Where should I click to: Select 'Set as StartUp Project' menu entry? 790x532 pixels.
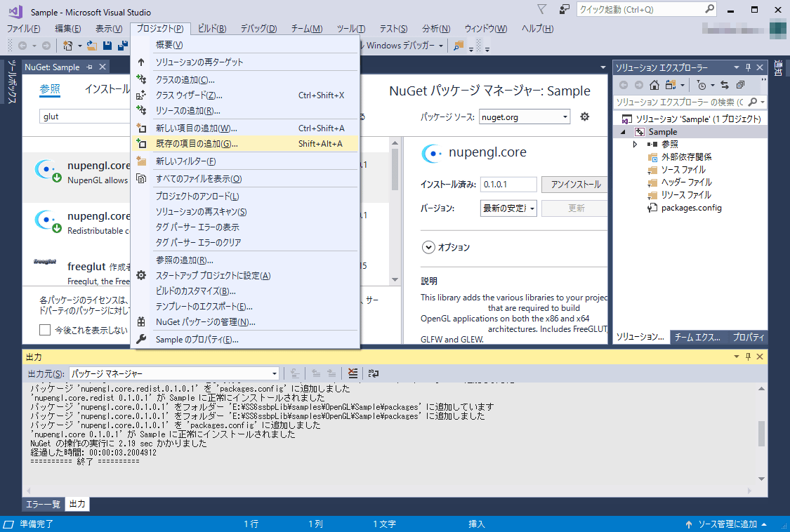tap(245, 276)
